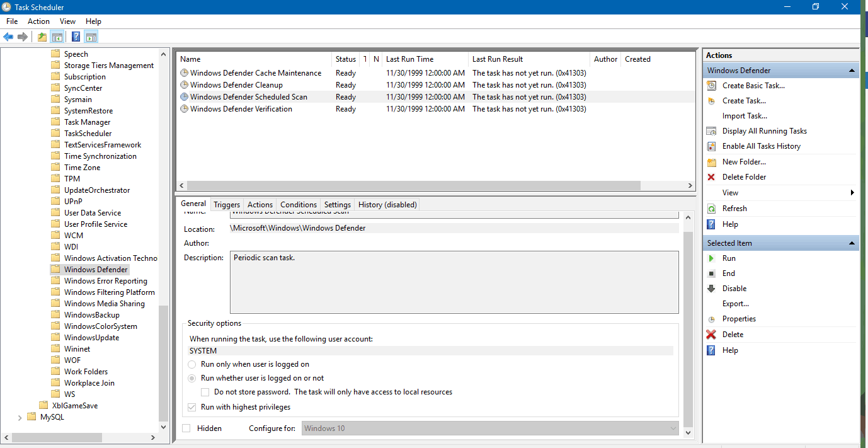Select the SystemRestore folder
The image size is (868, 448).
point(88,111)
